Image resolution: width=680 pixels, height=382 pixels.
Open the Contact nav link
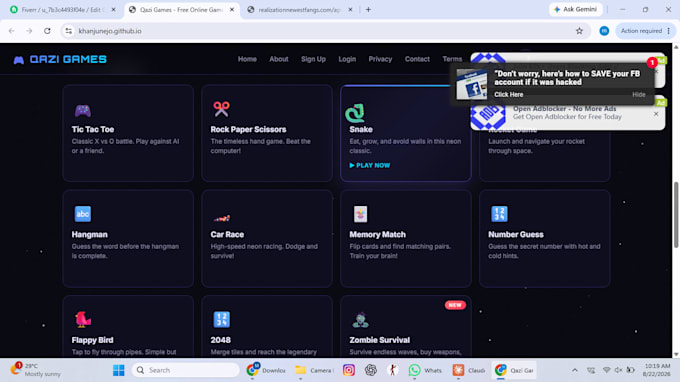click(x=417, y=59)
